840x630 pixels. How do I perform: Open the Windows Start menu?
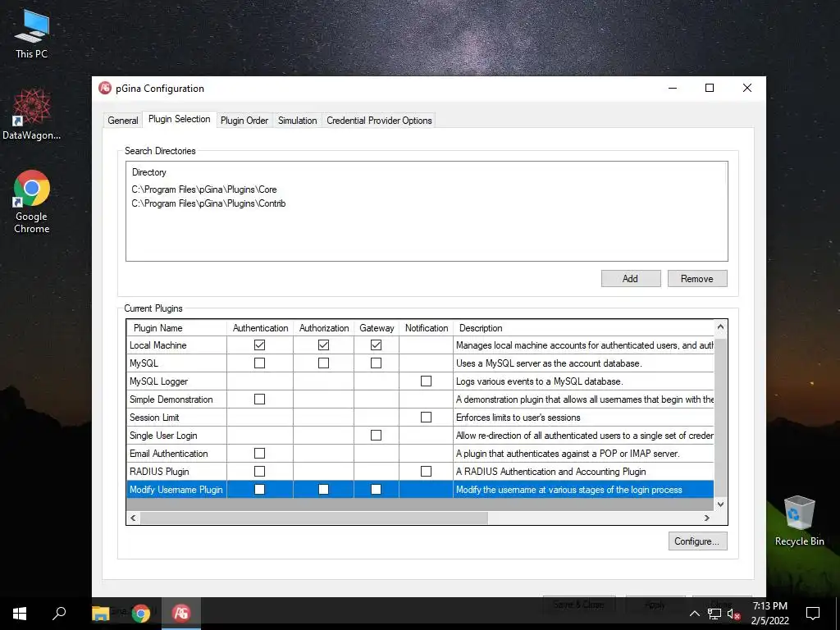coord(20,614)
